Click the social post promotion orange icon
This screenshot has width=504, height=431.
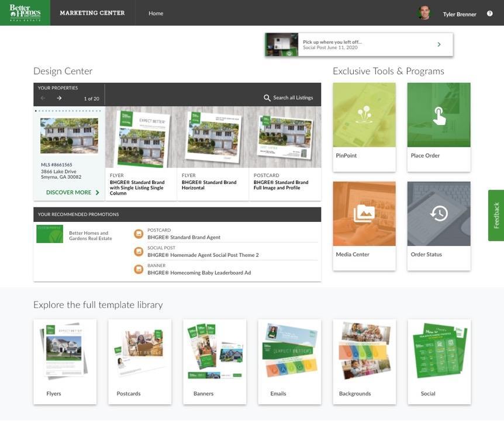coord(139,252)
